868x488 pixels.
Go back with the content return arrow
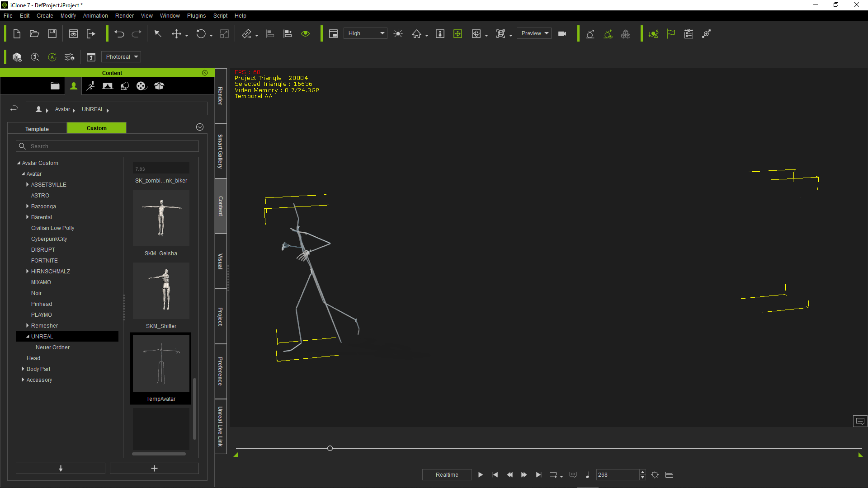[14, 108]
